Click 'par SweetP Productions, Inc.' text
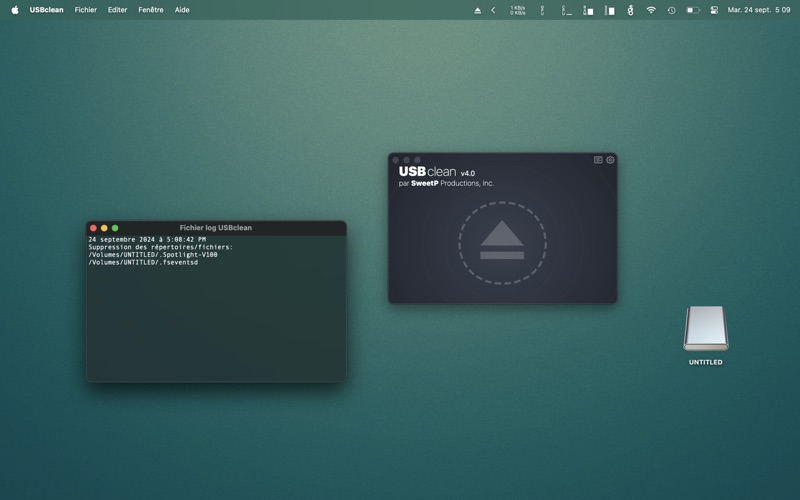This screenshot has height=500, width=800. 446,184
